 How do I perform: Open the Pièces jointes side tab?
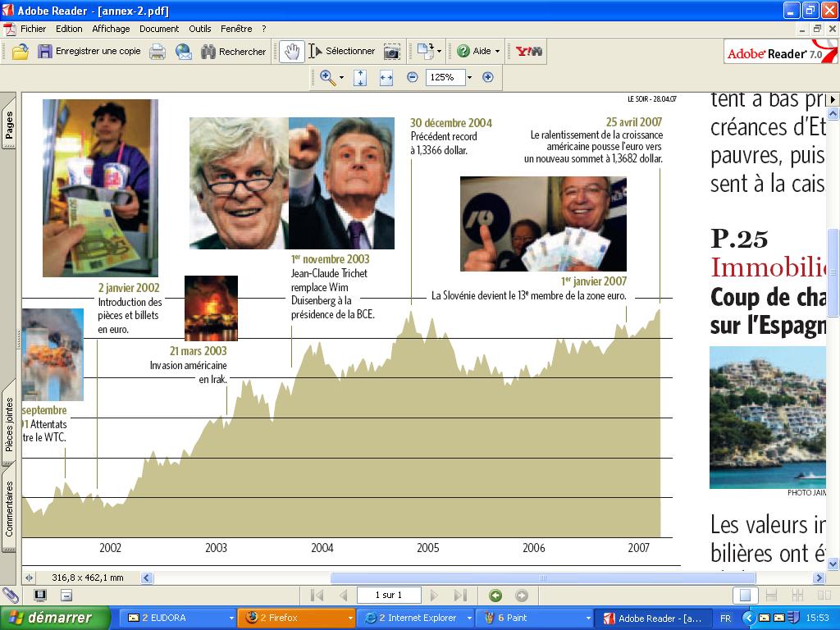click(9, 424)
